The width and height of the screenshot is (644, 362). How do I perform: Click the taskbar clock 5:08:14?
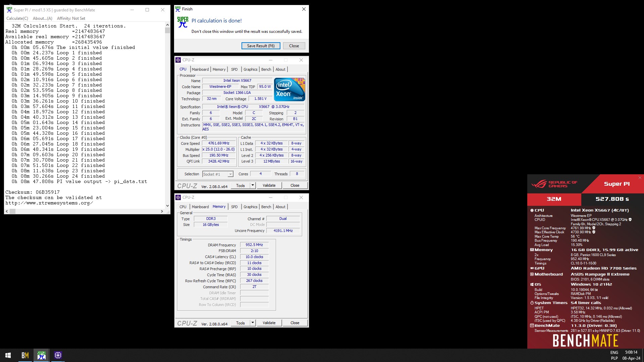tap(631, 352)
